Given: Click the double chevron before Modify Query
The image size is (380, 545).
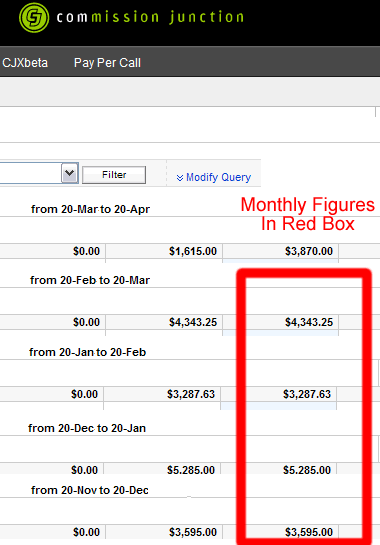Looking at the screenshot, I should click(x=180, y=178).
